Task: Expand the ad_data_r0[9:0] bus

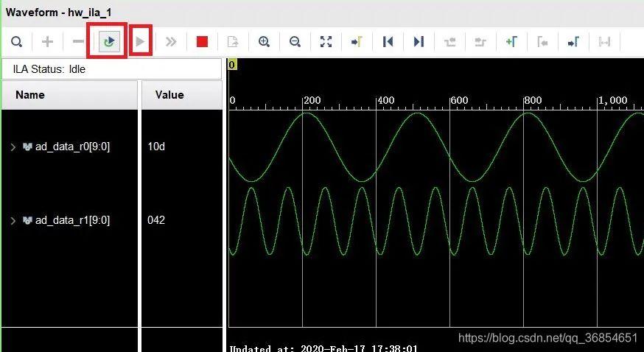Action: point(13,147)
